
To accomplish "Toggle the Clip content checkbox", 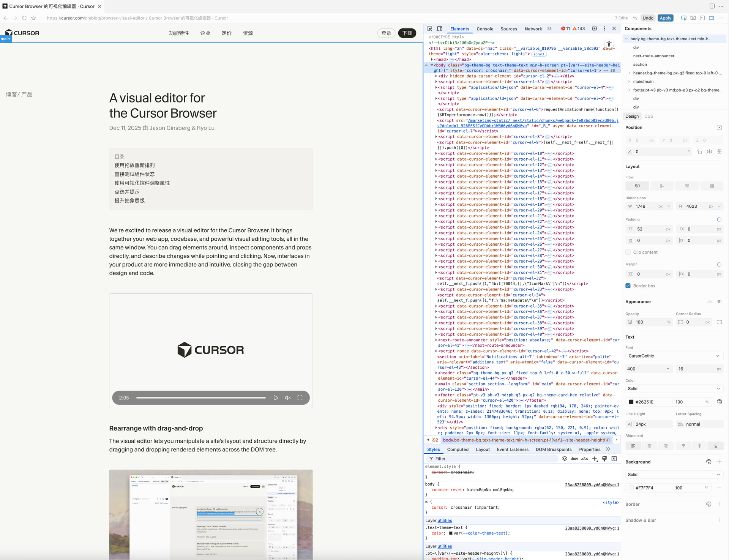I will click(628, 252).
